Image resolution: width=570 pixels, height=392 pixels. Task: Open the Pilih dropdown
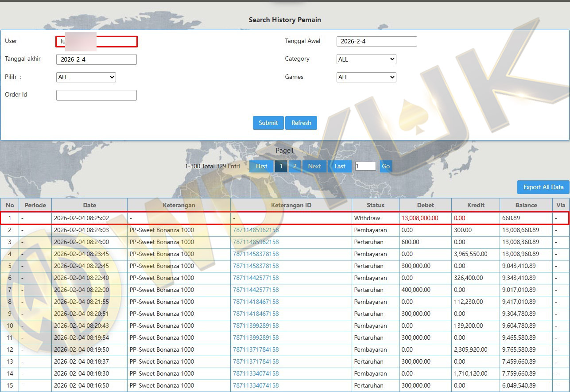tap(86, 78)
